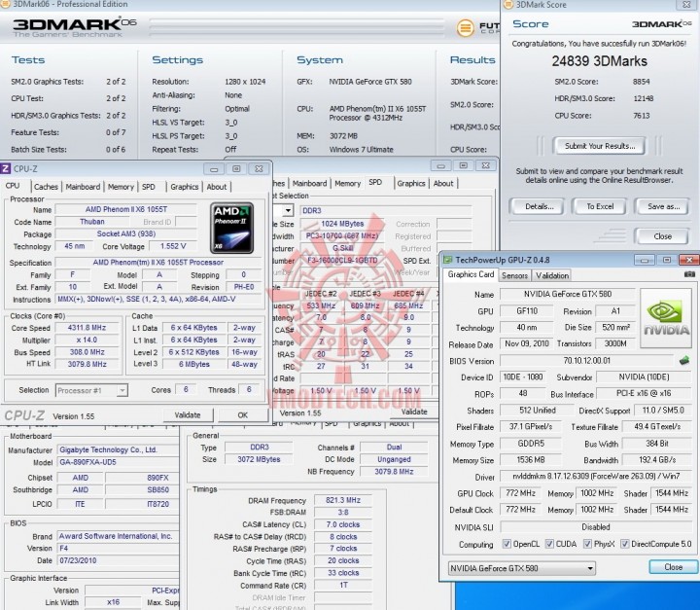
Task: Toggle the CUDA checkbox in GPU-Z
Action: (549, 544)
